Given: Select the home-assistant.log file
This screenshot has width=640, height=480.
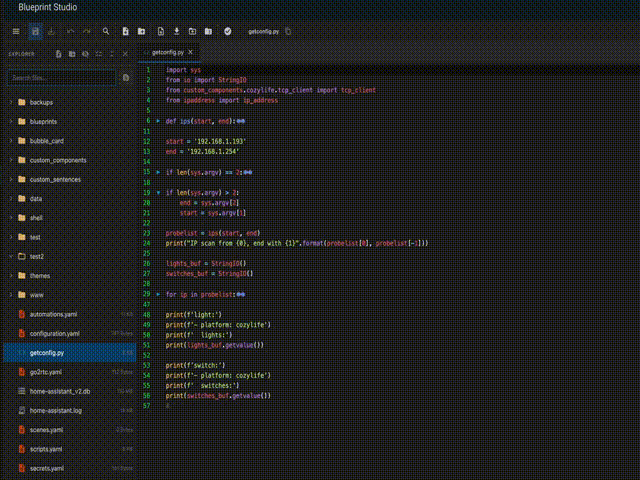Looking at the screenshot, I should pos(57,410).
